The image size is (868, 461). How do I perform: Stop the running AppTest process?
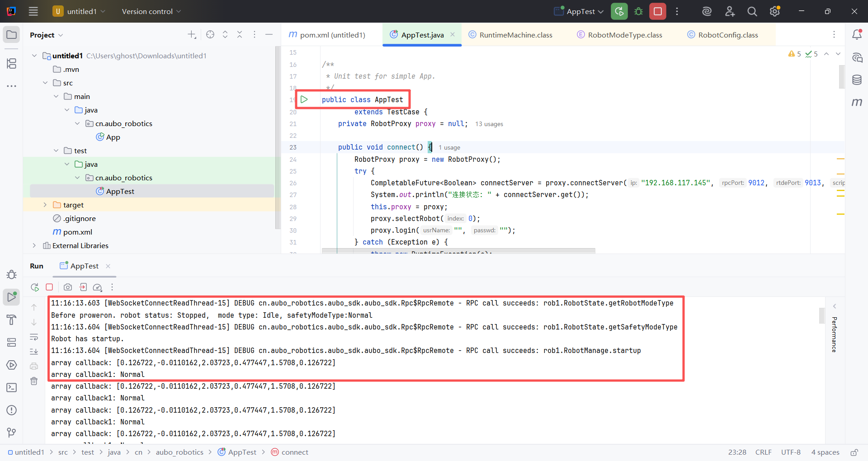click(x=658, y=11)
